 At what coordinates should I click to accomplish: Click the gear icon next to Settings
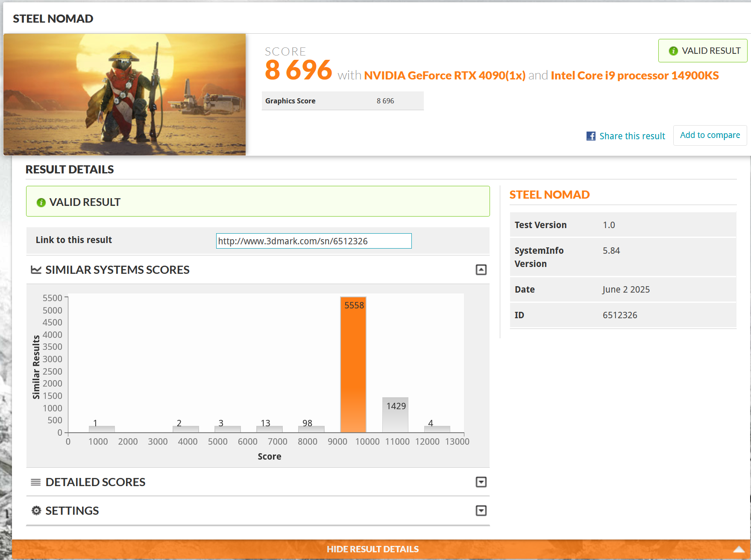[x=36, y=510]
